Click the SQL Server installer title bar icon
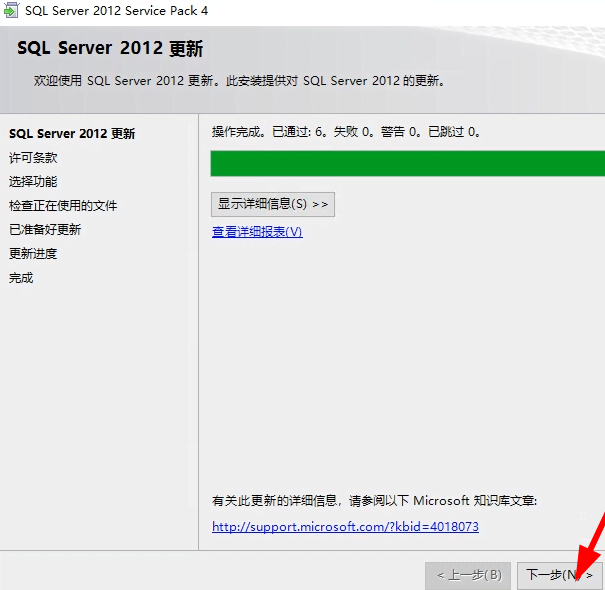Screen dimensions: 605x590 [x=10, y=10]
